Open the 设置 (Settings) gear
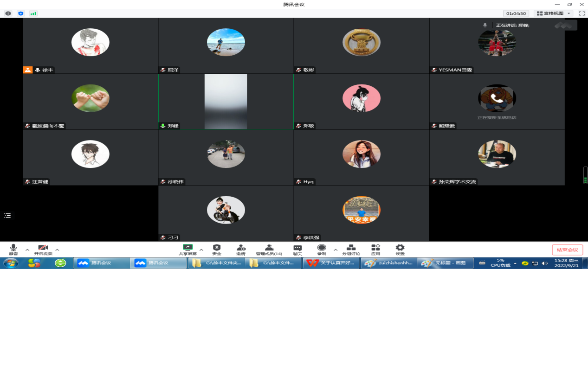This screenshot has height=379, width=588. (x=400, y=250)
